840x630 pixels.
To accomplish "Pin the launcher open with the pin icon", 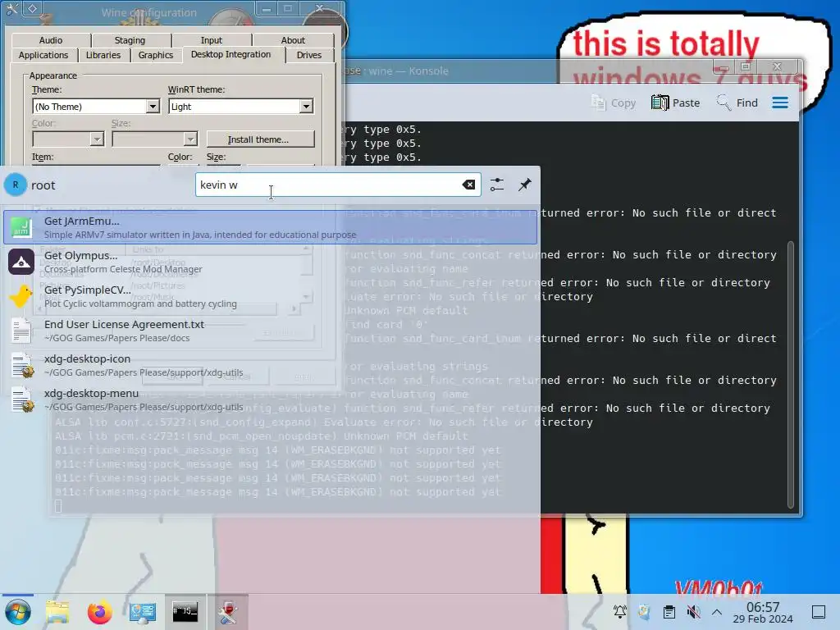I will pyautogui.click(x=524, y=185).
